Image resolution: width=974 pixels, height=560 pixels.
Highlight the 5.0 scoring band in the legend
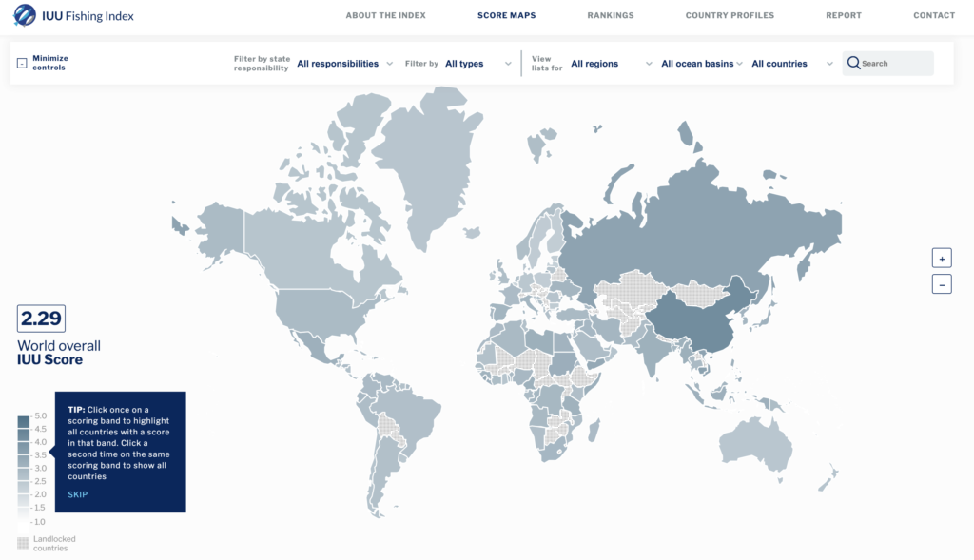[x=23, y=420]
